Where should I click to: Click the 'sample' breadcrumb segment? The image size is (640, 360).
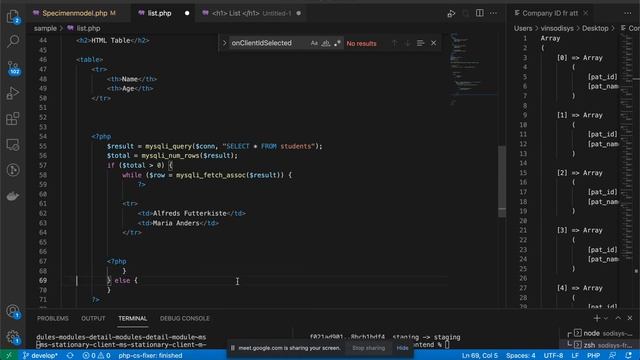45,28
